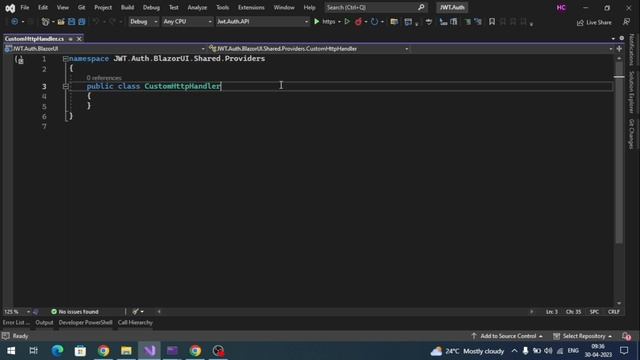Switch to Developer PowerShell tab

(x=85, y=322)
